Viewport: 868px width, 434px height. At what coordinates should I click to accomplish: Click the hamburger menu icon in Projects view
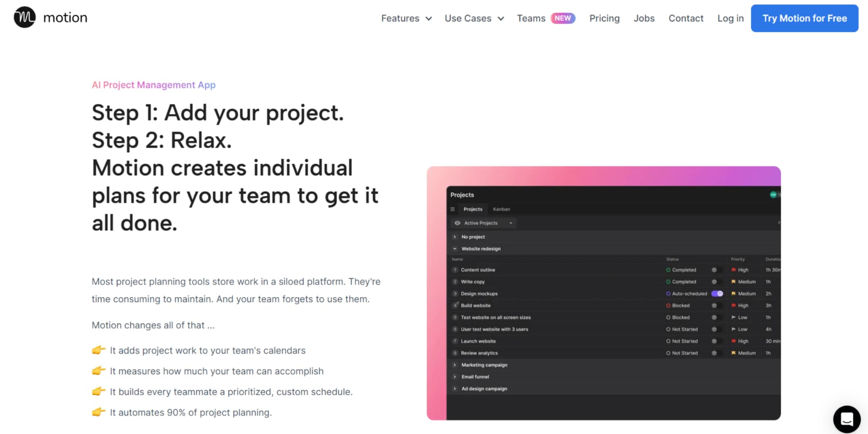452,209
